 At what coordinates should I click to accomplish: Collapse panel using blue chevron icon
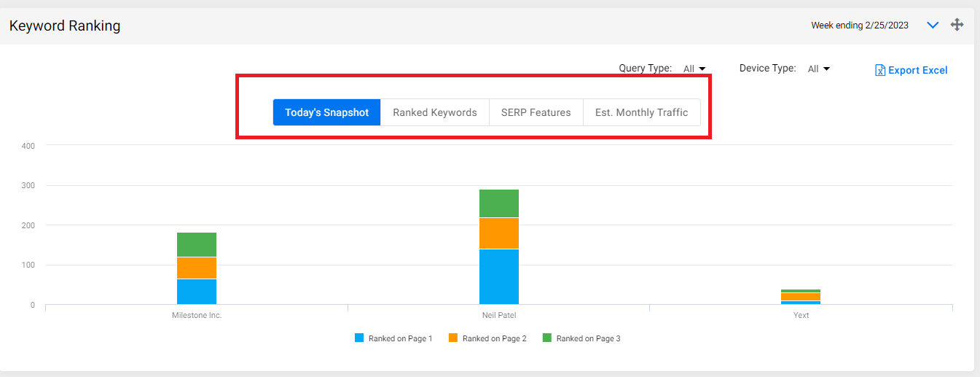point(933,26)
